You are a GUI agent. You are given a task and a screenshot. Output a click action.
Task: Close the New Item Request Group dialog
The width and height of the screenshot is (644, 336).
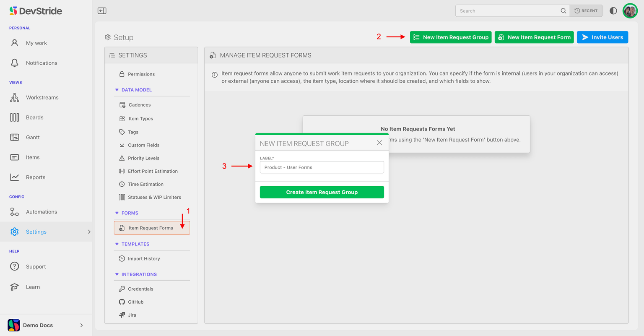379,143
